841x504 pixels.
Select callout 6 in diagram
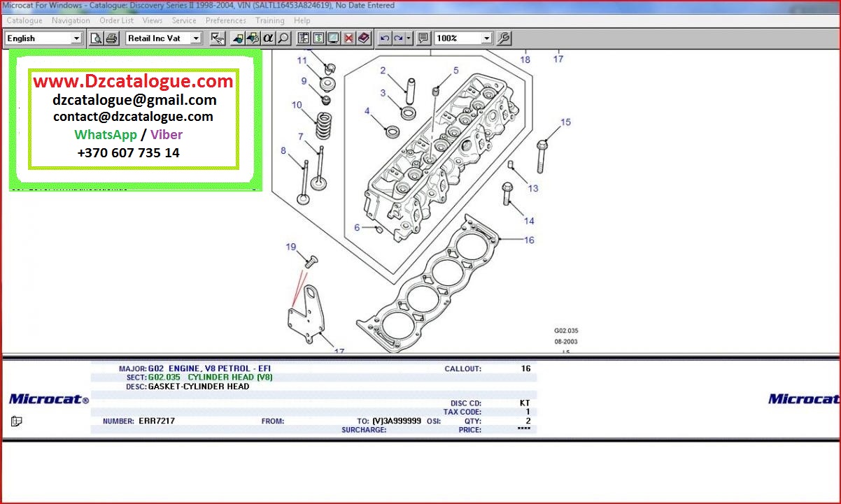click(357, 228)
